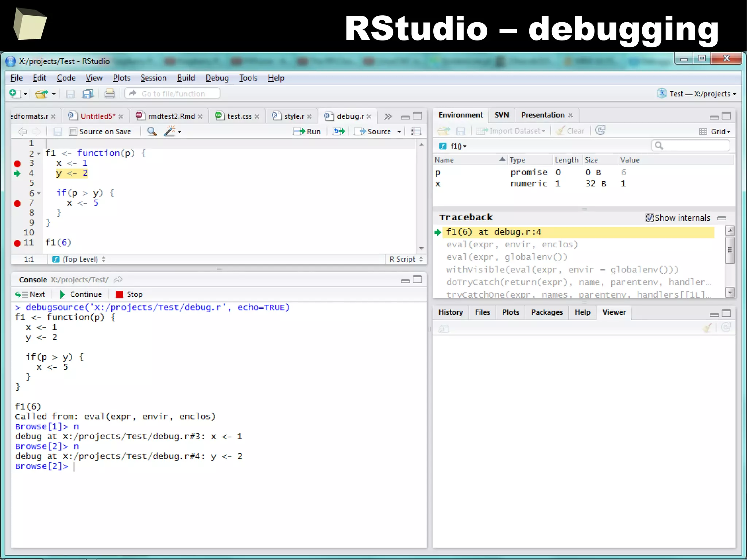Click the document outline icon in editor

click(x=416, y=131)
